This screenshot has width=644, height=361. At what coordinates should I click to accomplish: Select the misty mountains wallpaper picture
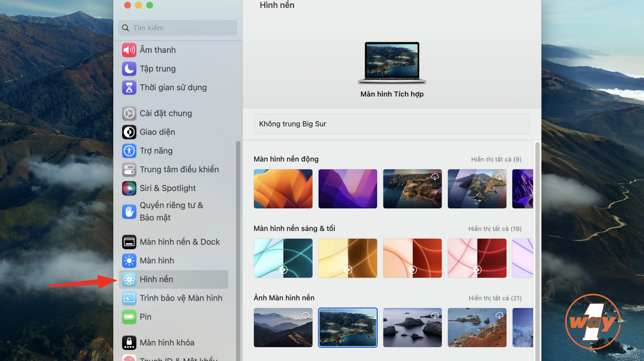pos(283,328)
